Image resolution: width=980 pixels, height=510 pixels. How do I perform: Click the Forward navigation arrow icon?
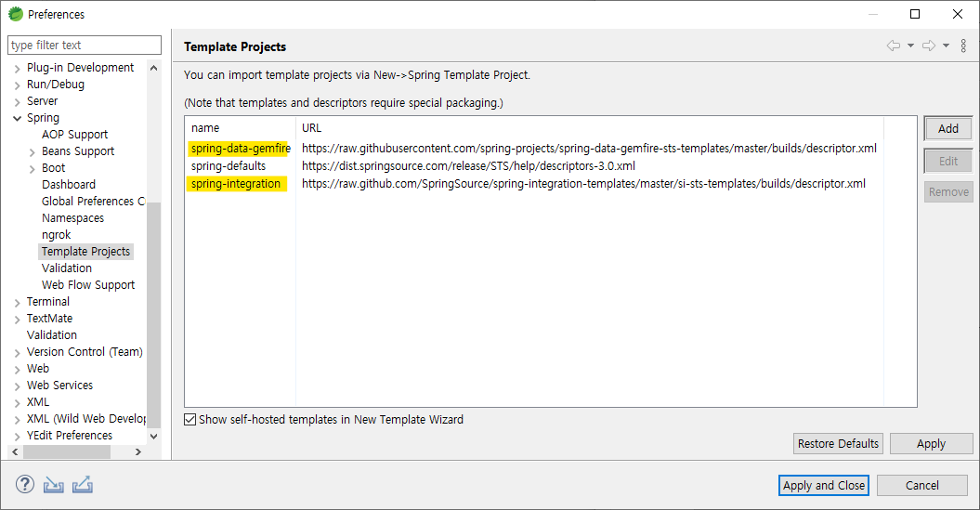pyautogui.click(x=930, y=46)
